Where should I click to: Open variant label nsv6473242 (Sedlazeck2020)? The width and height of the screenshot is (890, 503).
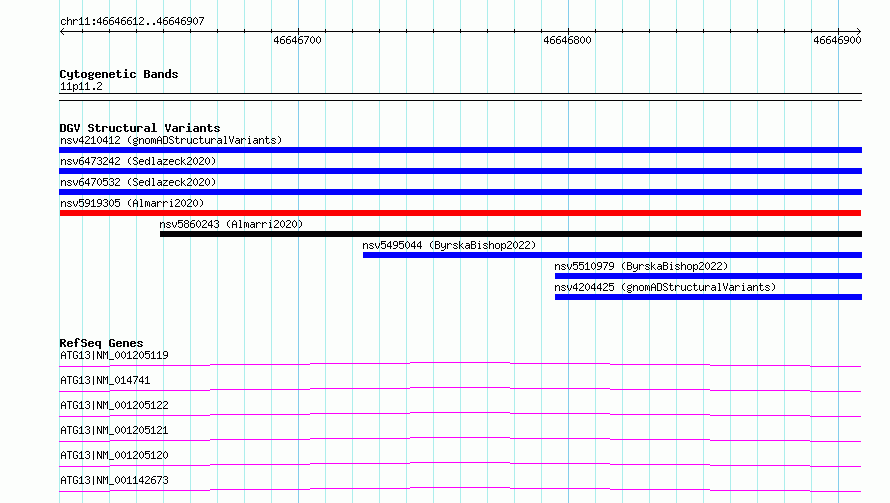coord(138,161)
